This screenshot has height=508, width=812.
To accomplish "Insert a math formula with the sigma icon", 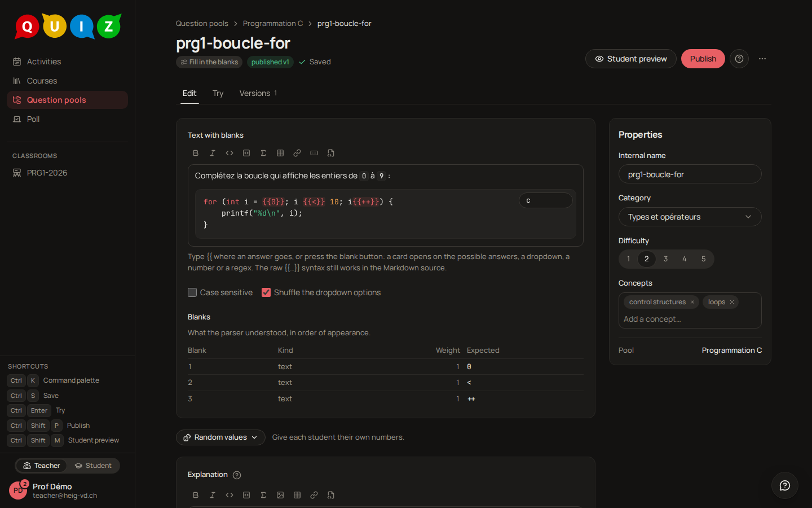I will point(263,153).
